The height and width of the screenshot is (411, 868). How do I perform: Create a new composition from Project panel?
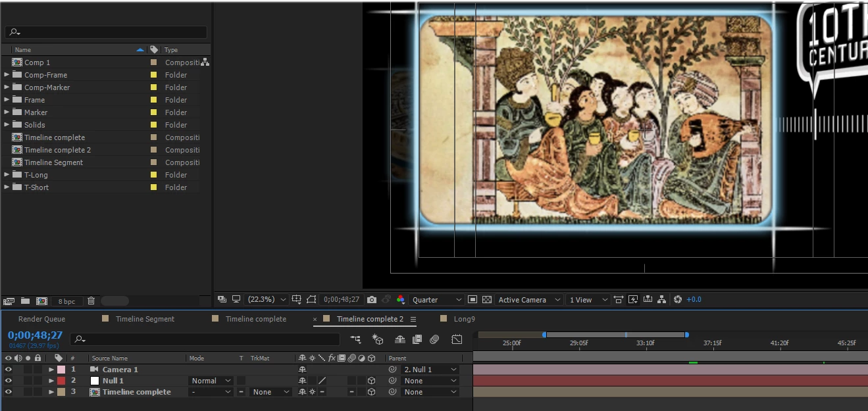41,301
